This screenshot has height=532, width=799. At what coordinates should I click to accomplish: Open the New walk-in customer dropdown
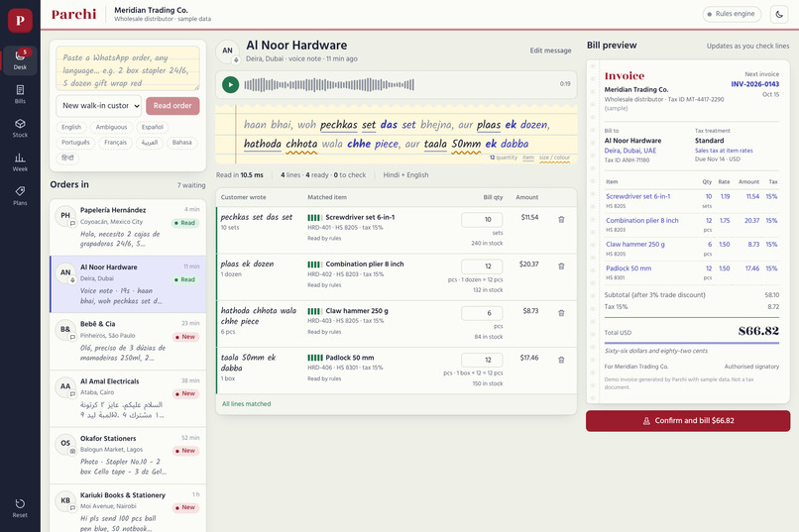pyautogui.click(x=98, y=106)
